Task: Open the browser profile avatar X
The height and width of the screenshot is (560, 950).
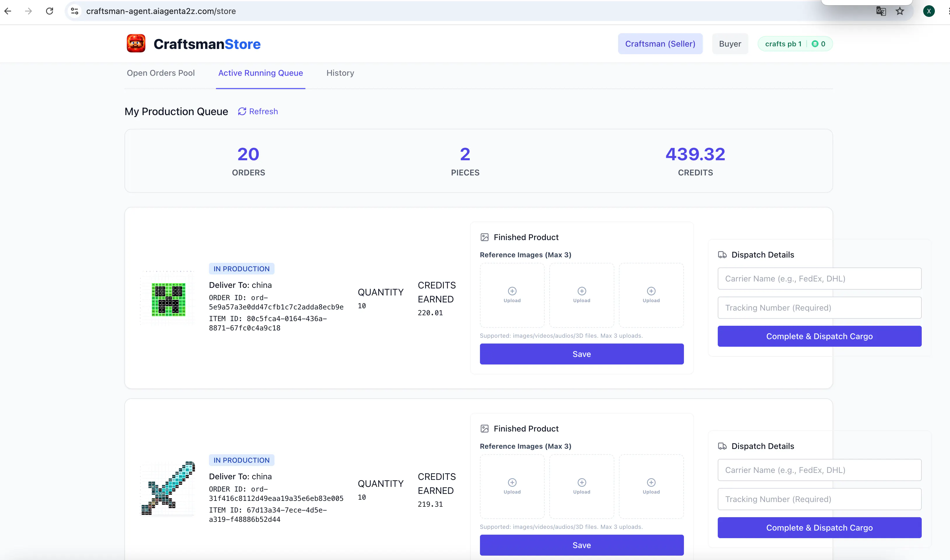Action: pyautogui.click(x=929, y=11)
